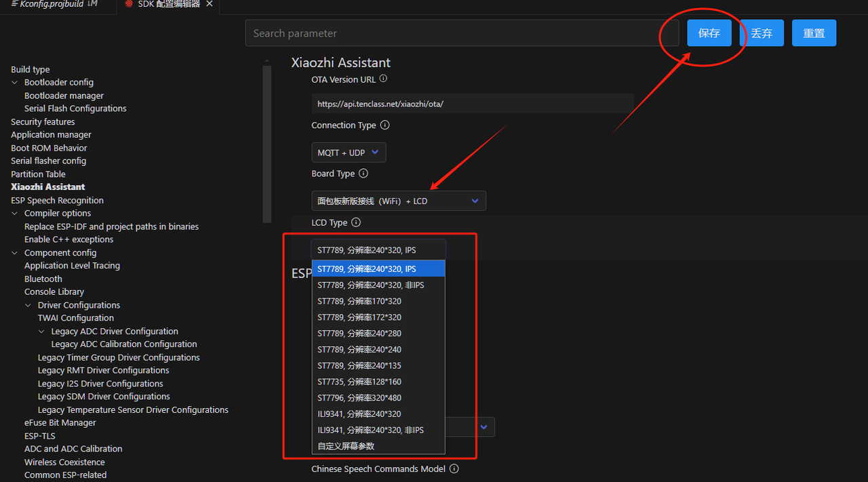Click the info icon next to Connection Type
The width and height of the screenshot is (868, 482).
point(385,125)
